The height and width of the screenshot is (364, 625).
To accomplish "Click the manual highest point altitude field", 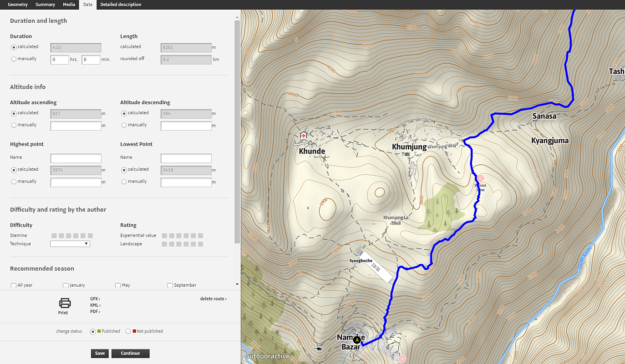I will (x=76, y=182).
